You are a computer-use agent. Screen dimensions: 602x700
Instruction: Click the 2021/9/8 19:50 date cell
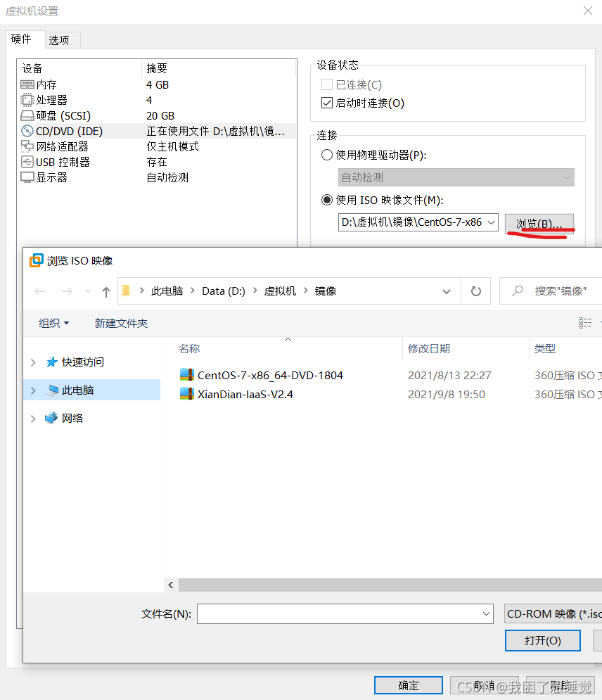447,394
